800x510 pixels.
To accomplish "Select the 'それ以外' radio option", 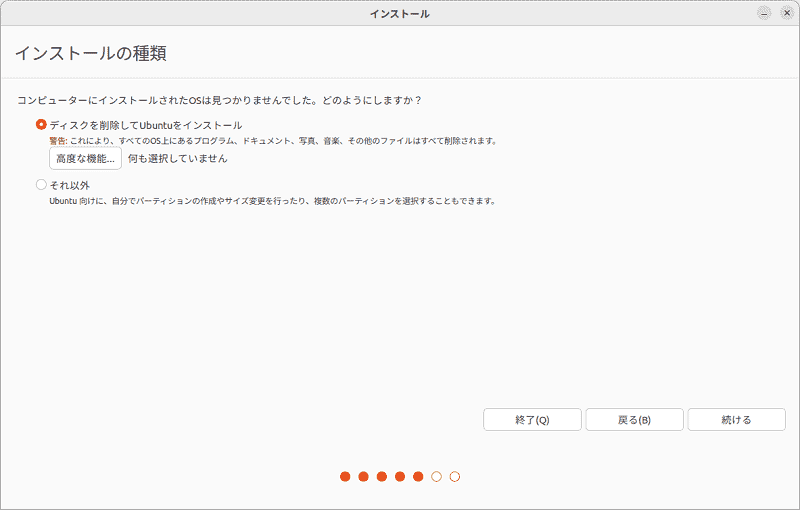I will click(x=41, y=185).
